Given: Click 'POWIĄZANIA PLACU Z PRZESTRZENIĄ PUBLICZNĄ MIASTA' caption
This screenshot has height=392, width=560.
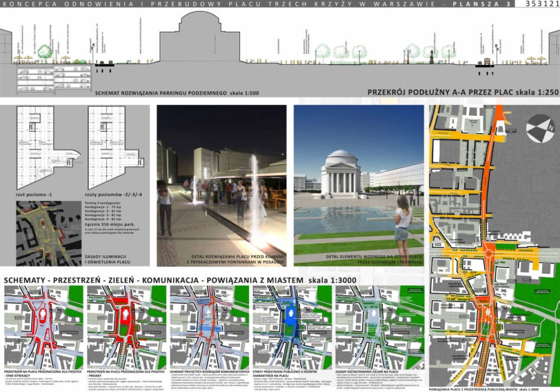Looking at the screenshot, I should coord(484,389).
